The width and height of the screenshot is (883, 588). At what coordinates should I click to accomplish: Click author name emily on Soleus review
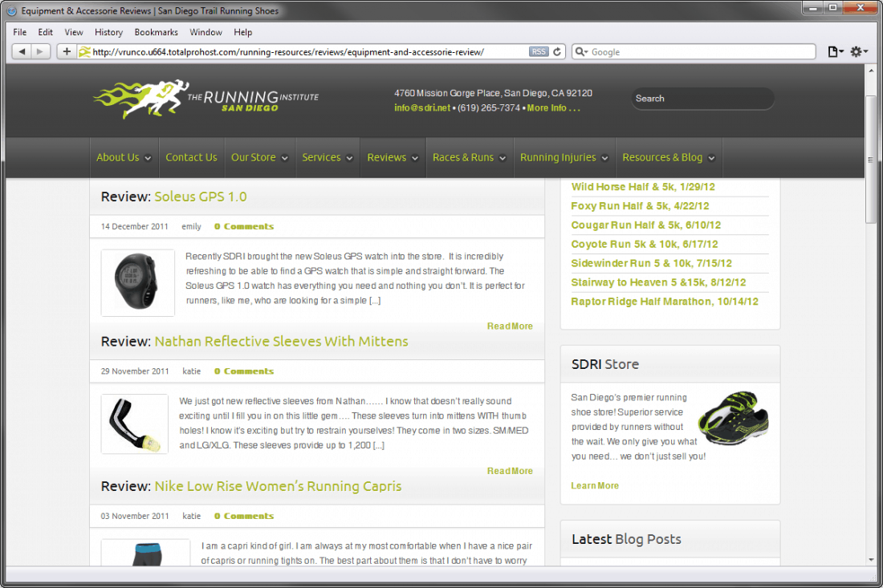point(191,226)
